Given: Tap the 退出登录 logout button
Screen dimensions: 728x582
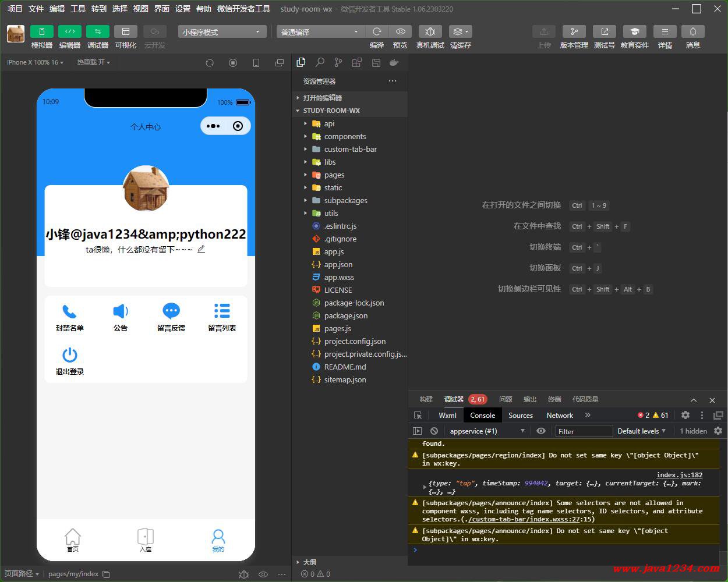Looking at the screenshot, I should coord(70,361).
